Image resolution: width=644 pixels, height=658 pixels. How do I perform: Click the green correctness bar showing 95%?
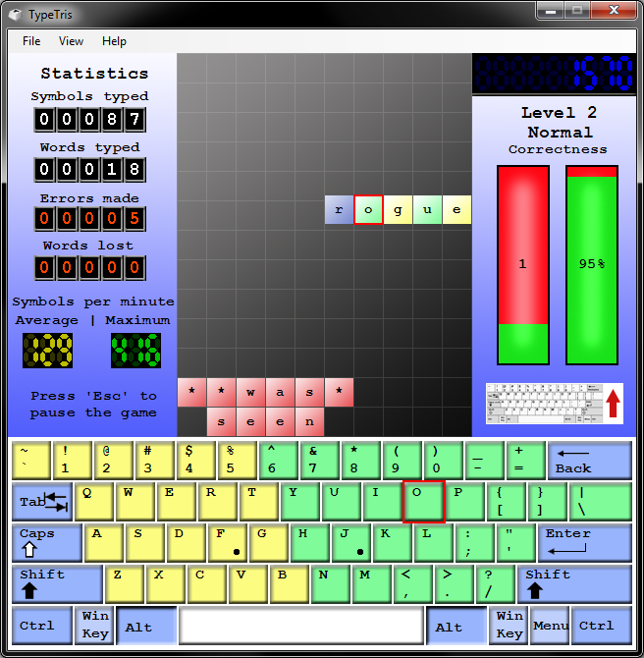tap(592, 265)
